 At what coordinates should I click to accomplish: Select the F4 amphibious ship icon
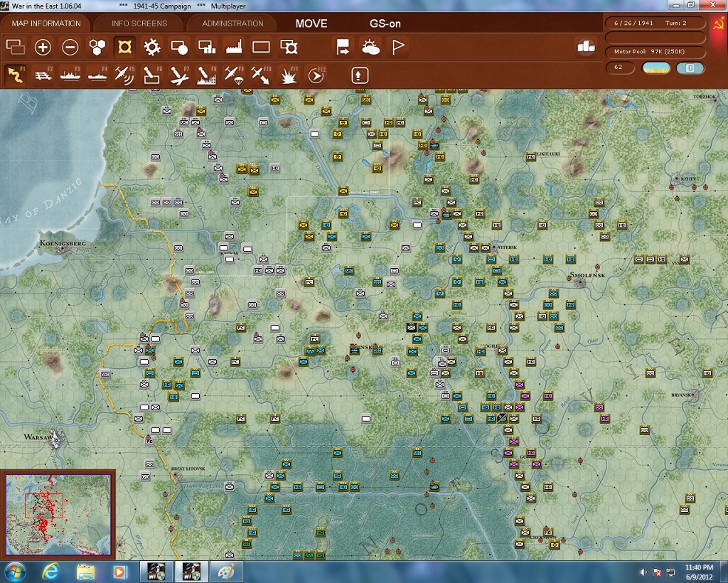(x=97, y=75)
